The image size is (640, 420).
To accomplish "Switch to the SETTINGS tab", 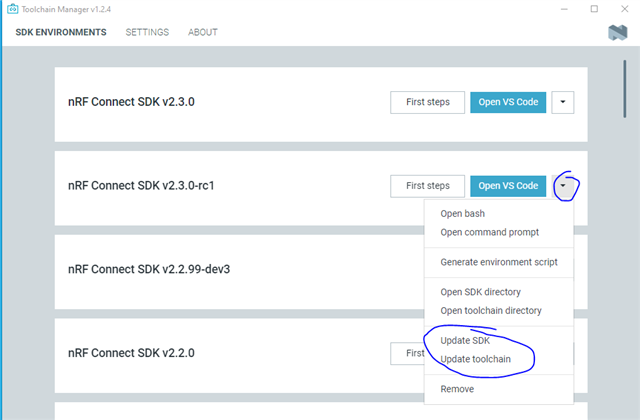I will pos(147,32).
